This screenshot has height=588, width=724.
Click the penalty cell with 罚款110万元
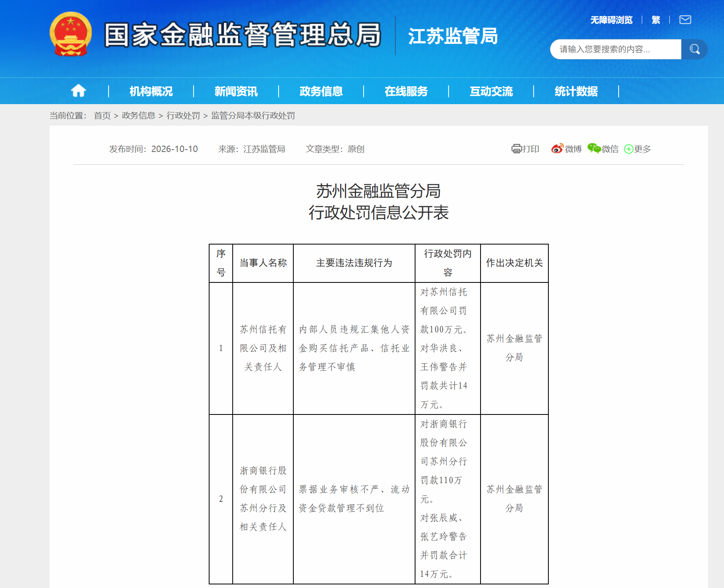[448, 499]
